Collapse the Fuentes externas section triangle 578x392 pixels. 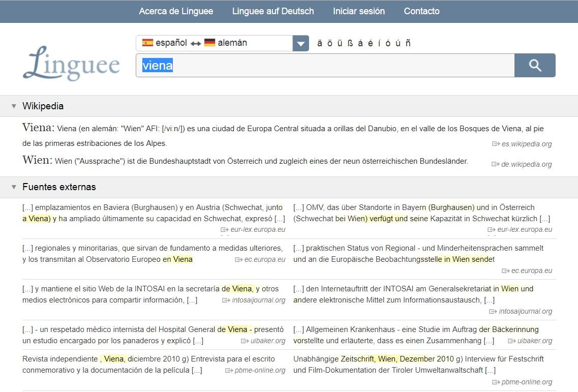pos(14,187)
